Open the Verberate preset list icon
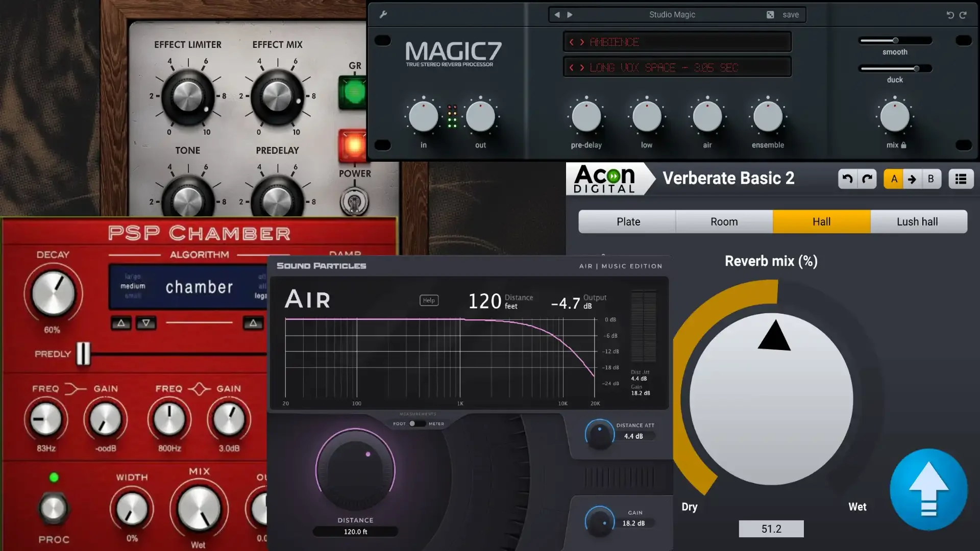This screenshot has width=980, height=551. tap(961, 179)
